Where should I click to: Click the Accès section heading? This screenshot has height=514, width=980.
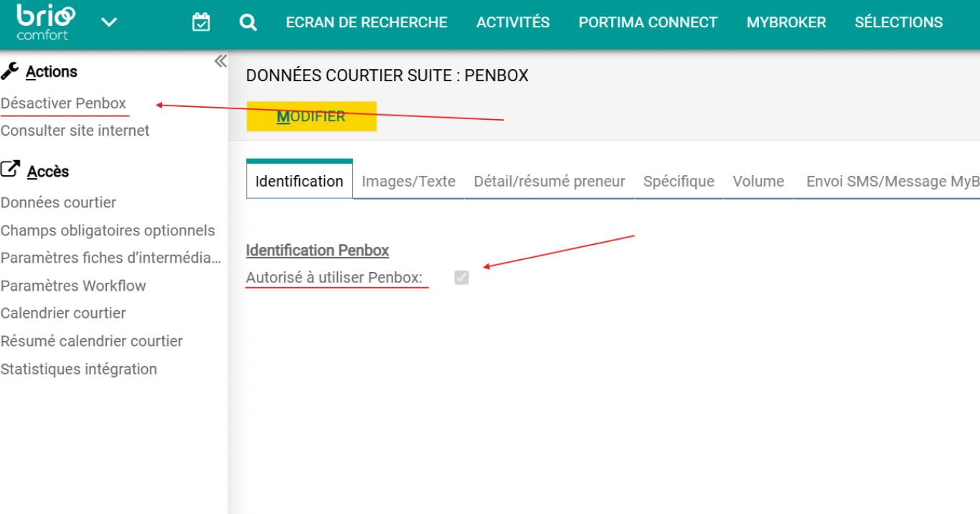click(x=48, y=172)
